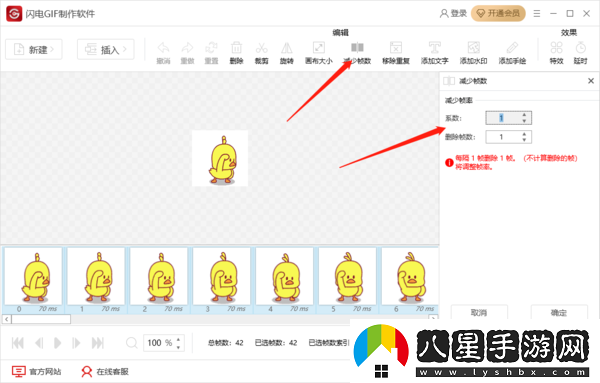Viewport: 600px width, 383px height.
Task: Increase Delete Frames (删除帧数) with up arrow
Action: click(x=525, y=134)
